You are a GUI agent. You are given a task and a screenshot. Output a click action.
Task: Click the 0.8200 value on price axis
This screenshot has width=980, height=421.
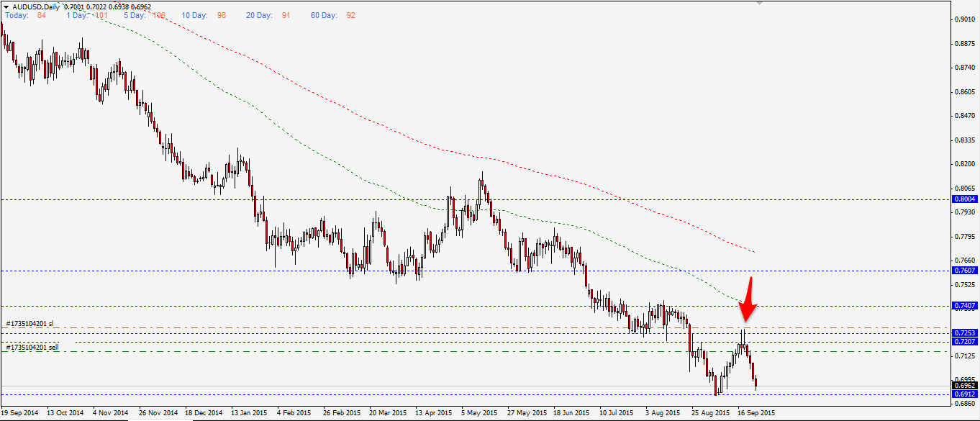coord(966,164)
